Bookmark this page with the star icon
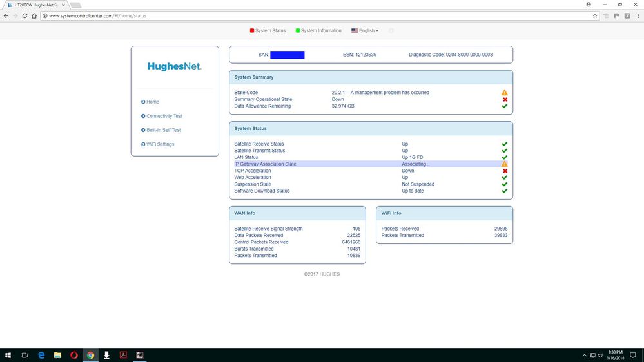Image resolution: width=644 pixels, height=362 pixels. [595, 16]
